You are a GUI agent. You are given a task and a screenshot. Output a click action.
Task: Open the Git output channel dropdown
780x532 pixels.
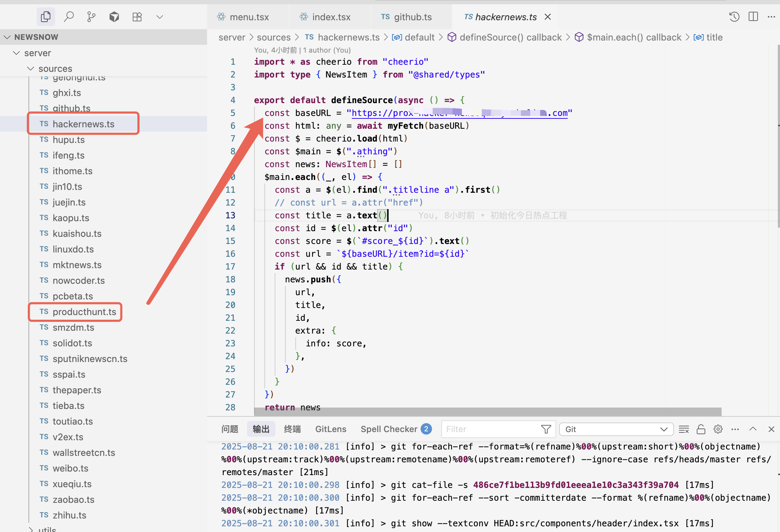tap(616, 429)
